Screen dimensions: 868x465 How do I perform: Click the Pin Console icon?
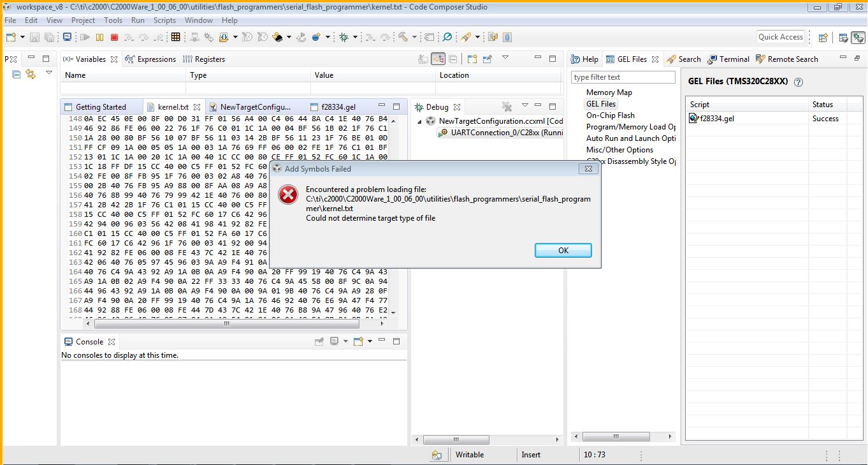(319, 341)
